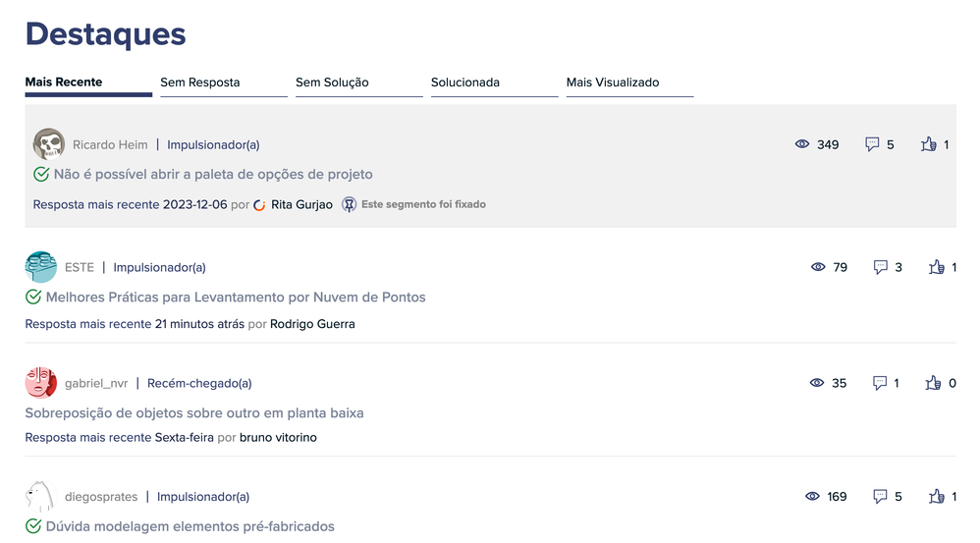Click 'Resposta mais recente Sexta-feira' link
Viewport: 980px width, 543px height.
point(120,437)
